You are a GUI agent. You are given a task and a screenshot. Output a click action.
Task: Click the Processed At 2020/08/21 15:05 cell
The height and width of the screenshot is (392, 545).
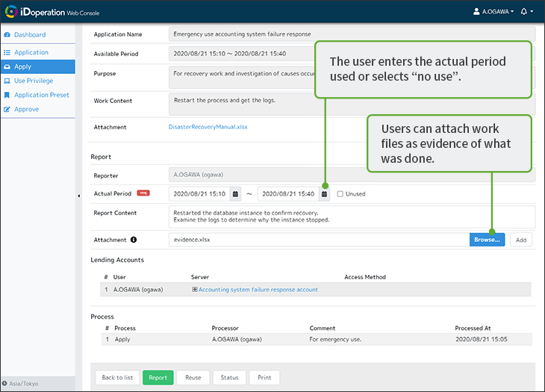(482, 340)
